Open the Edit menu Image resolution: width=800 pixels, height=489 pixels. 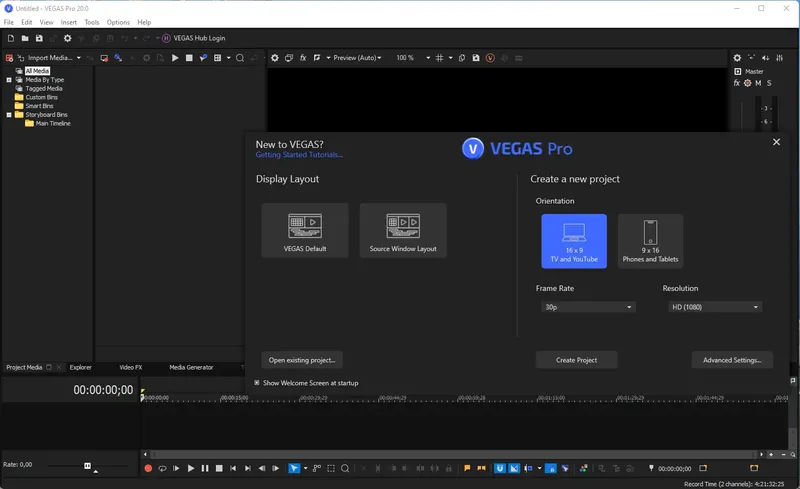(27, 22)
